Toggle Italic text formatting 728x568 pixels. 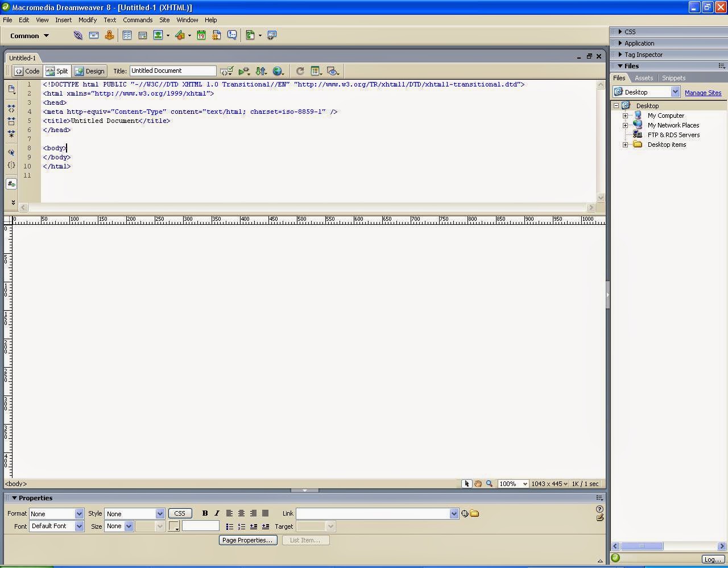[217, 513]
